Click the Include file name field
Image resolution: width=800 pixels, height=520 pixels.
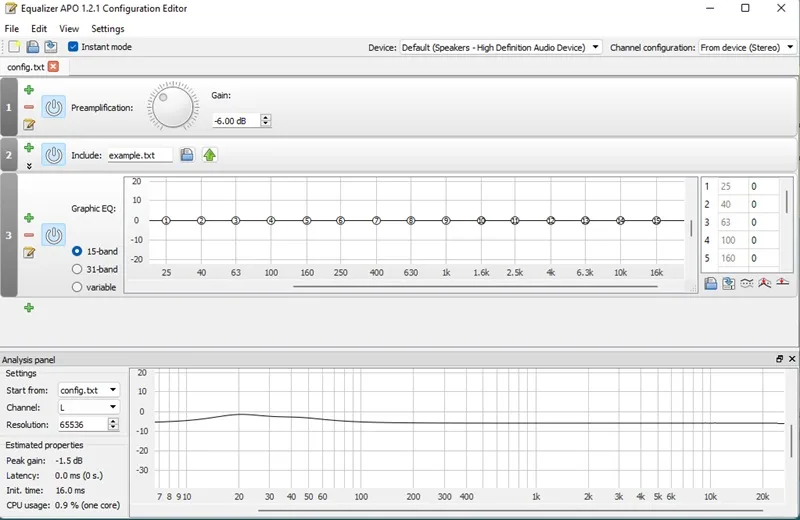140,155
